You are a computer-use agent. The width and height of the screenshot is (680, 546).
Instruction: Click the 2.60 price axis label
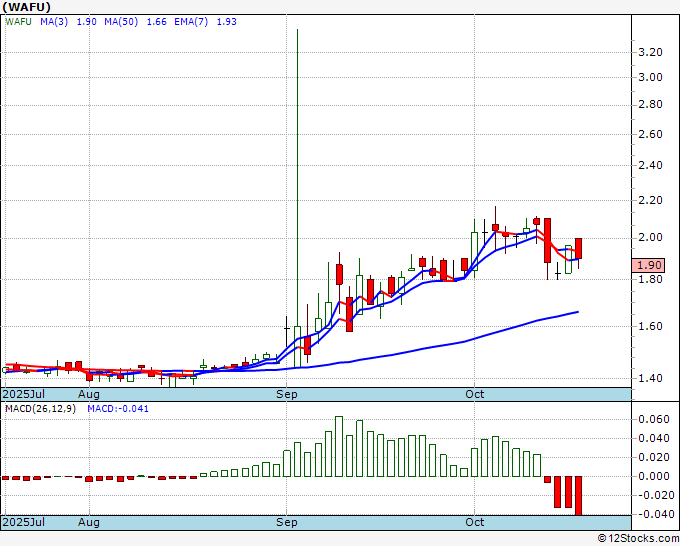tap(651, 134)
